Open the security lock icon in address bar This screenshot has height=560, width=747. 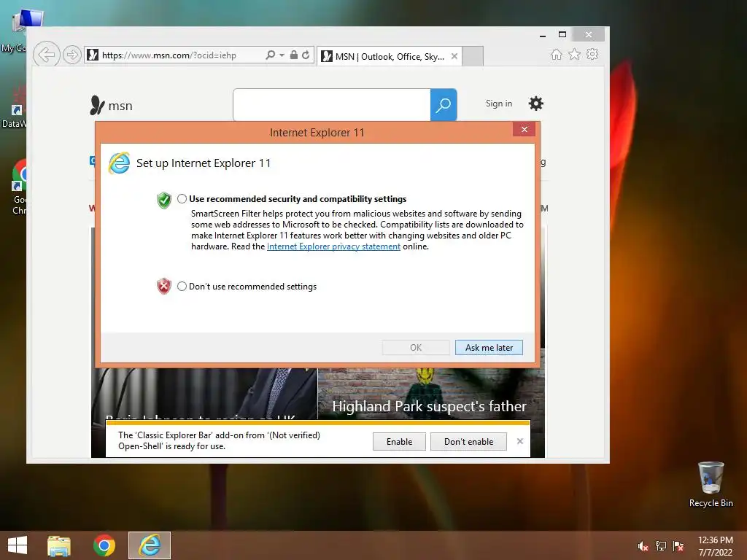pos(294,55)
